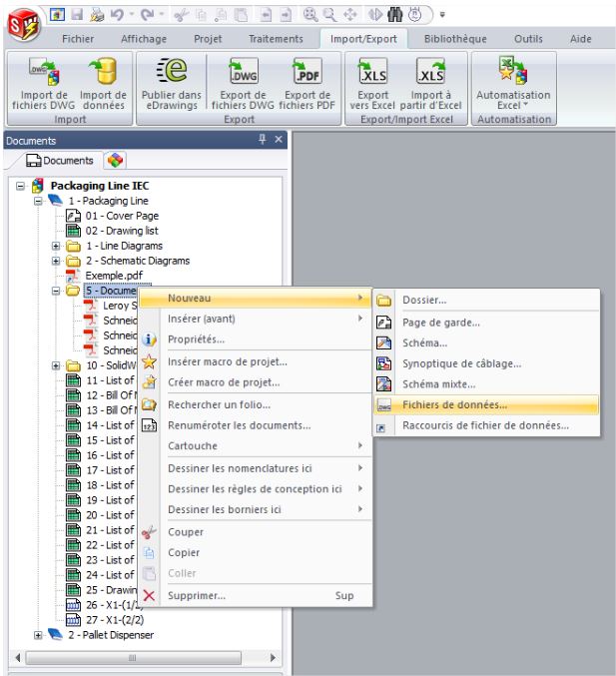Open the Fichier ribbon tab

click(78, 39)
